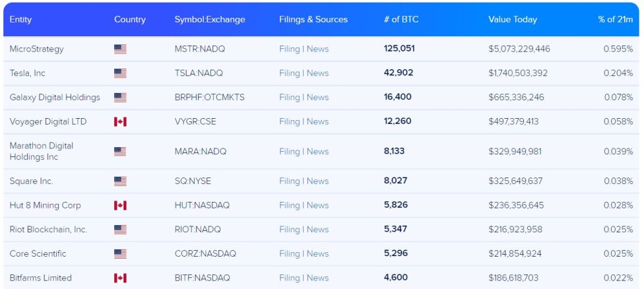644x289 pixels.
Task: Click the MARA:NADQ ticker symbol
Action: [201, 152]
